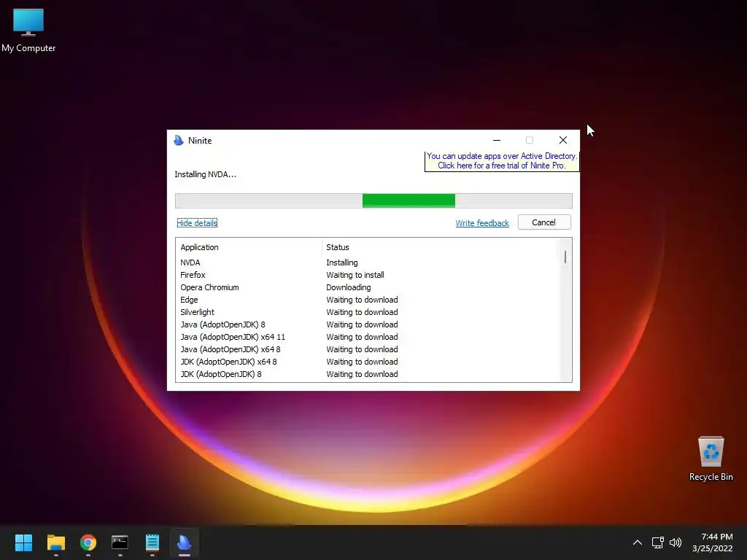
Task: Launch Google Chrome from the taskbar
Action: tap(88, 542)
